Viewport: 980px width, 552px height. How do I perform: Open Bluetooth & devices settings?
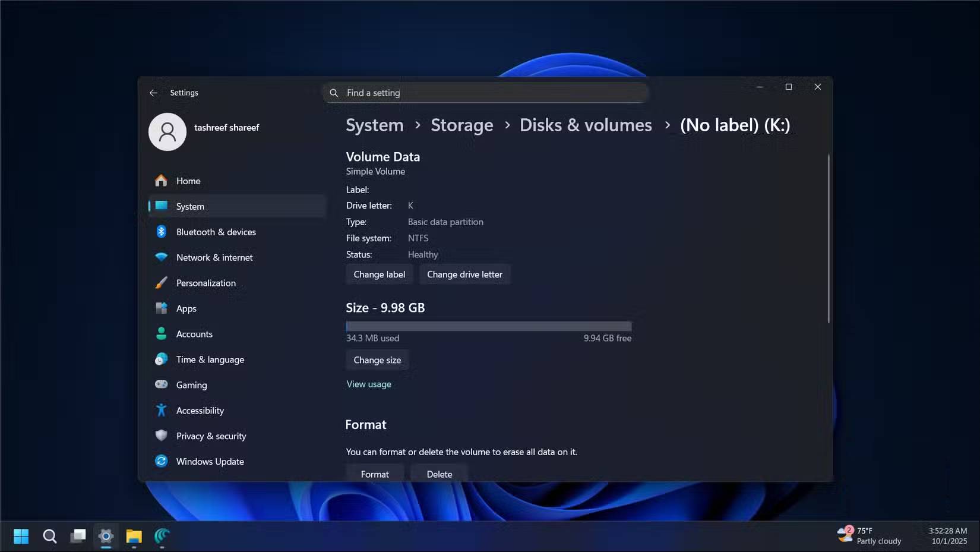click(x=216, y=232)
